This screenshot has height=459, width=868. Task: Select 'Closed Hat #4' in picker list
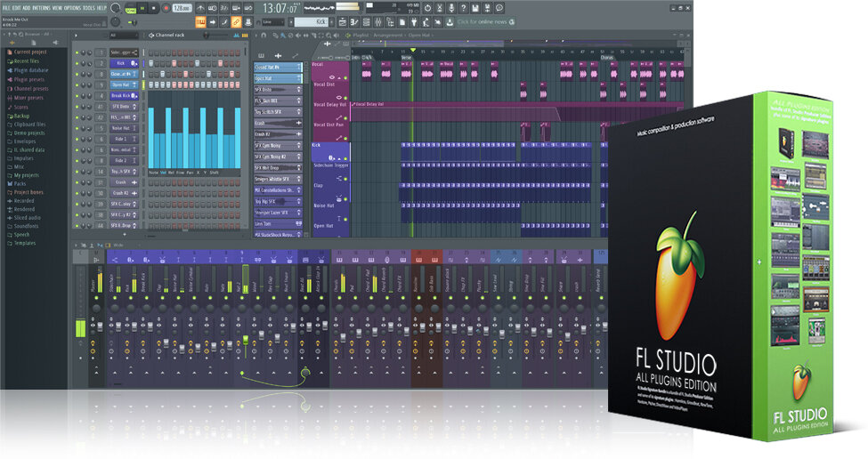pyautogui.click(x=278, y=68)
